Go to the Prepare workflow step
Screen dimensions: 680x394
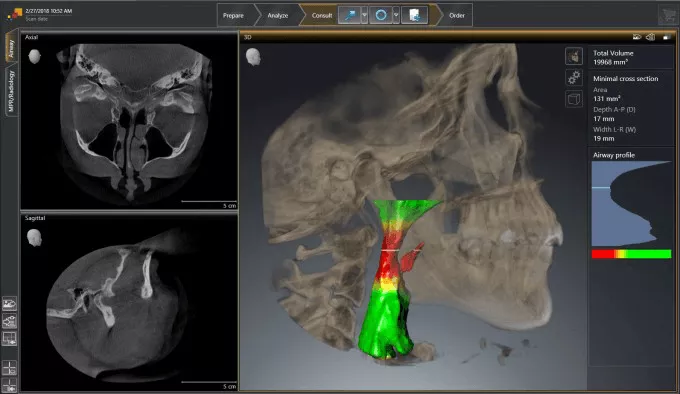[233, 15]
